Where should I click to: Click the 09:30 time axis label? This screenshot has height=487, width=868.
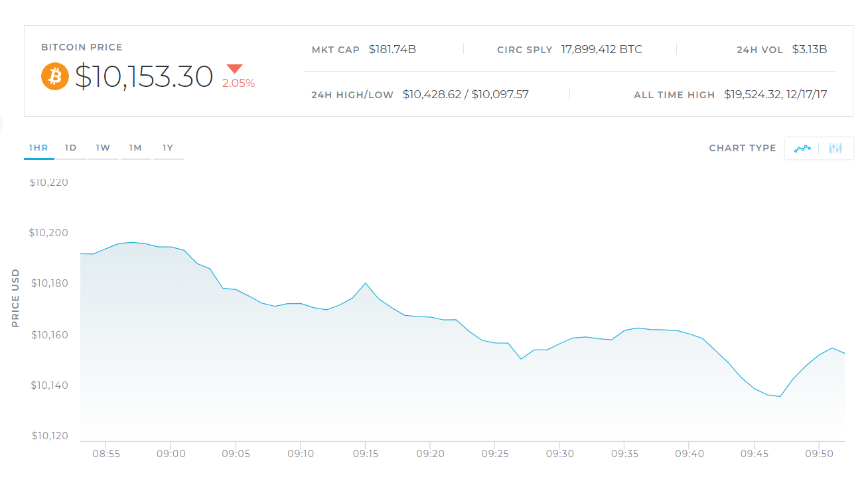click(x=559, y=454)
